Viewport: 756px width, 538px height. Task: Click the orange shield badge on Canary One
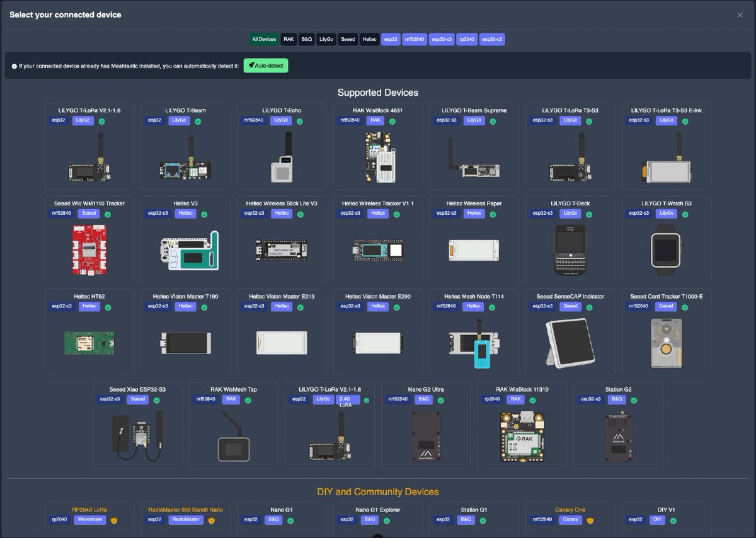click(x=590, y=520)
